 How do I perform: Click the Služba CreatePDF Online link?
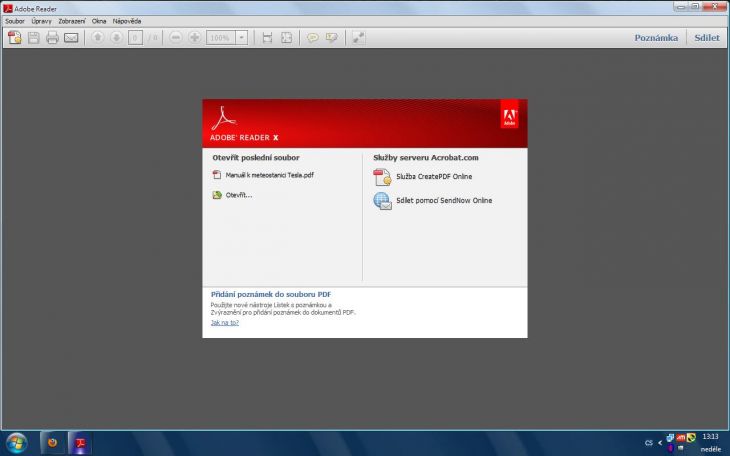click(x=434, y=177)
